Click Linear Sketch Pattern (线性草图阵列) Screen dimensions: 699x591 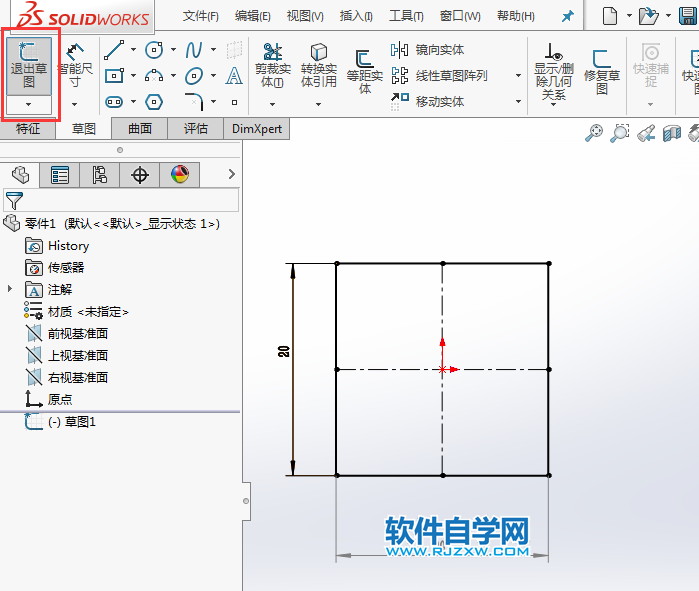(439, 76)
